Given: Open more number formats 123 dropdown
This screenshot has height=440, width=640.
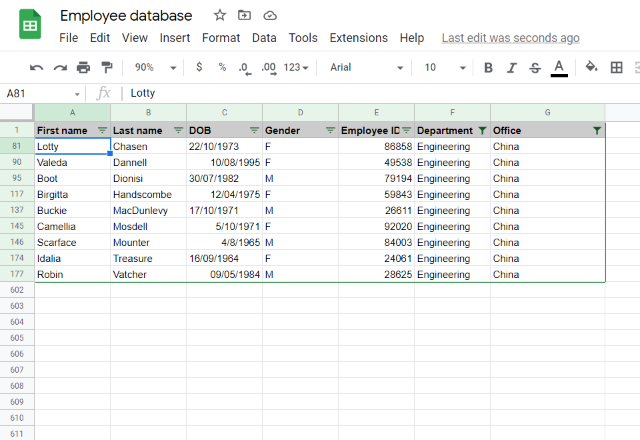Looking at the screenshot, I should click(296, 67).
